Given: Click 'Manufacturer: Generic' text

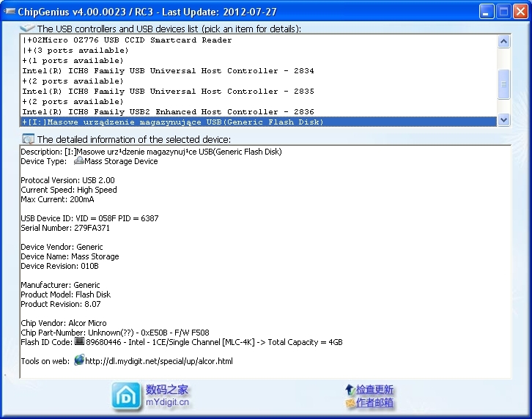Looking at the screenshot, I should [x=60, y=285].
